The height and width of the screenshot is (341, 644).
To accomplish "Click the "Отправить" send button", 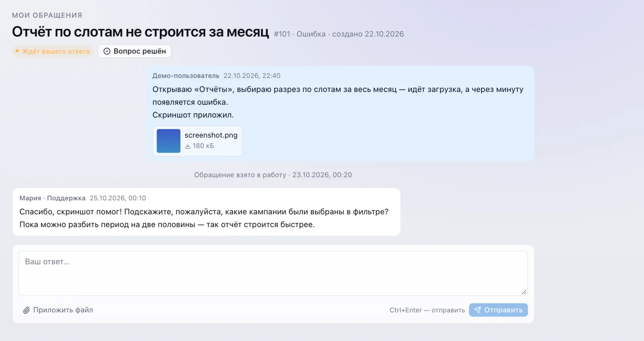I will click(498, 310).
